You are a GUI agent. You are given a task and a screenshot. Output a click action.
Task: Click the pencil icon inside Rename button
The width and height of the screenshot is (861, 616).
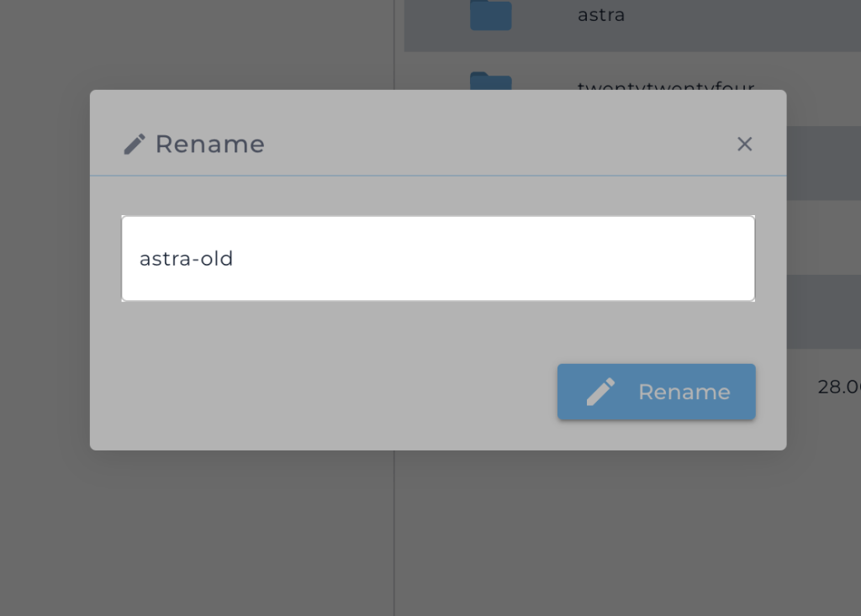pos(600,392)
